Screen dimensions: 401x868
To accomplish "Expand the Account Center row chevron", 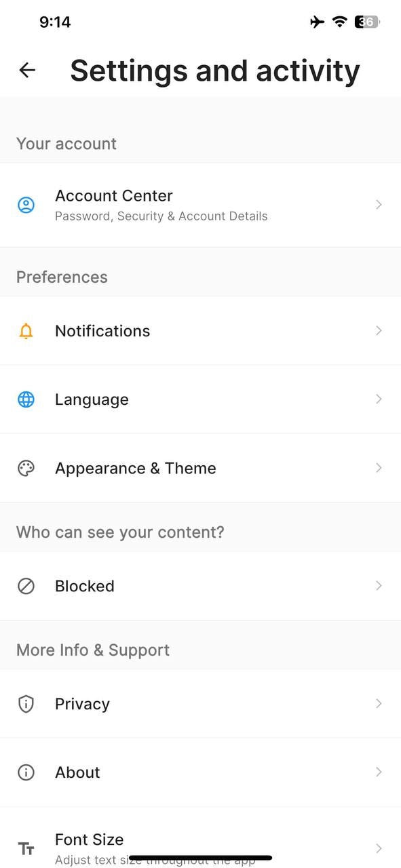I will point(379,204).
